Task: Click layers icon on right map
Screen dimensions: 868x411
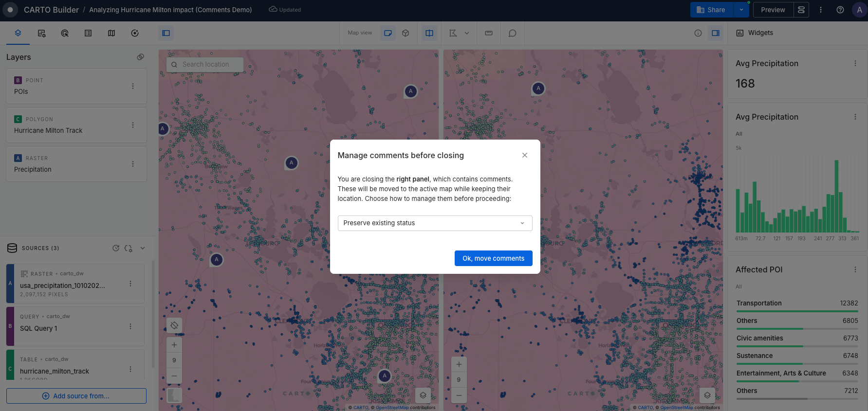Action: click(x=707, y=395)
